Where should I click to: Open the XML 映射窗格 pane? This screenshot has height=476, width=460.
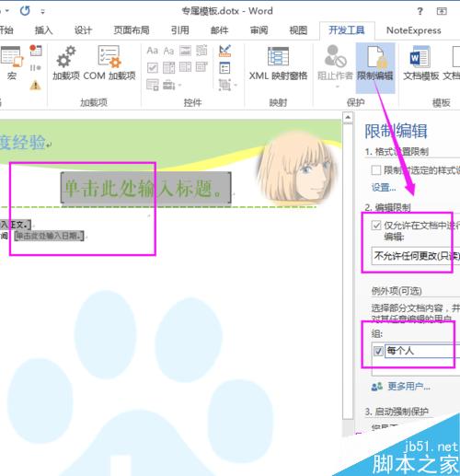click(x=278, y=63)
